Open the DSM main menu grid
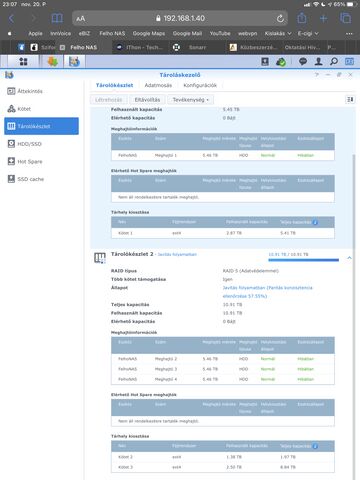Screen dimensions: 360x480 click(x=23, y=61)
